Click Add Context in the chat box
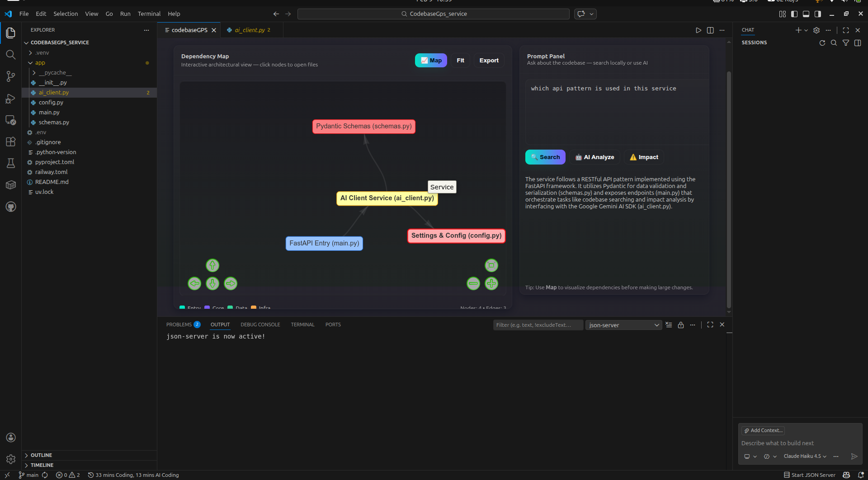The image size is (868, 480). (x=763, y=431)
